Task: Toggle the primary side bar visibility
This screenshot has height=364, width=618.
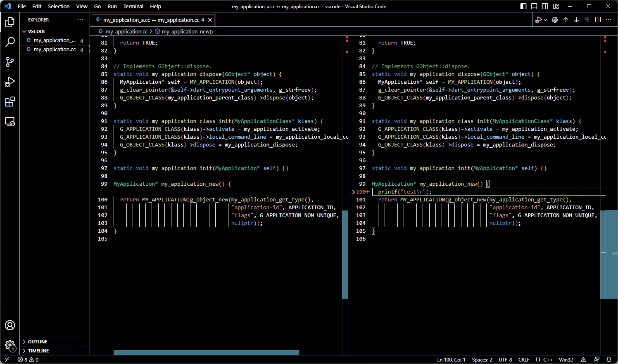Action: (523, 6)
